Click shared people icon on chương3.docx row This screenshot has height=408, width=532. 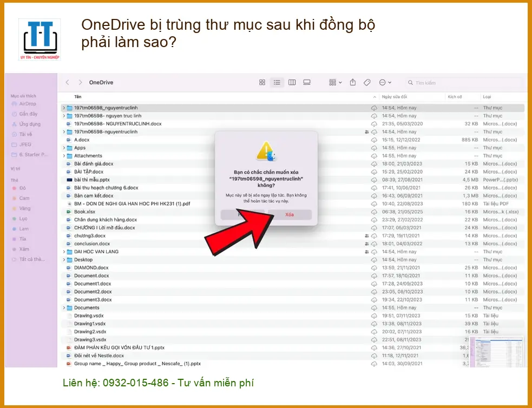(366, 236)
